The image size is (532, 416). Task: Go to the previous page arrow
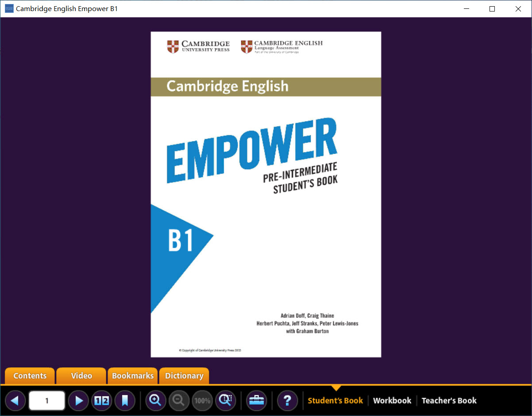point(15,401)
